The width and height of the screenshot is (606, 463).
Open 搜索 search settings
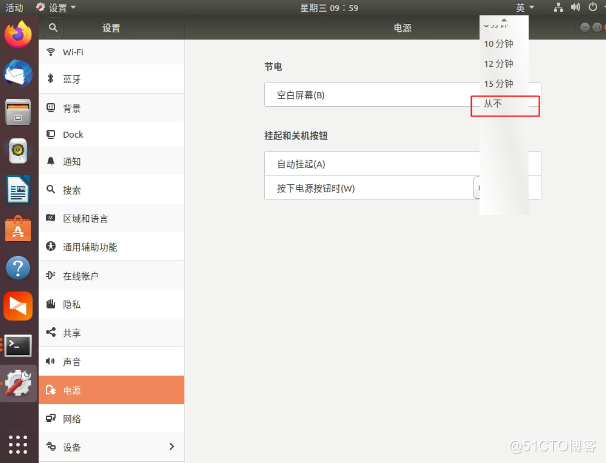click(111, 190)
